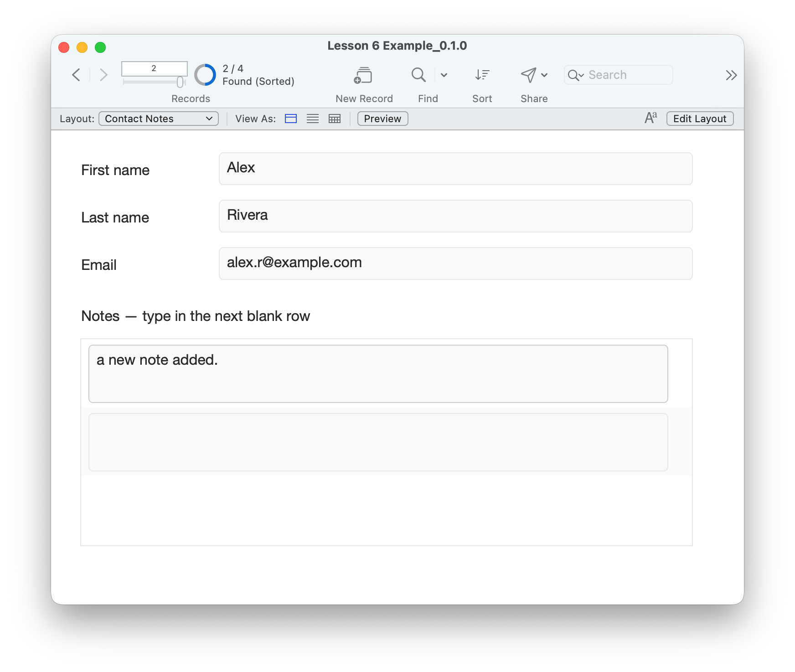Click the Edit Layout button
795x672 pixels.
click(700, 119)
